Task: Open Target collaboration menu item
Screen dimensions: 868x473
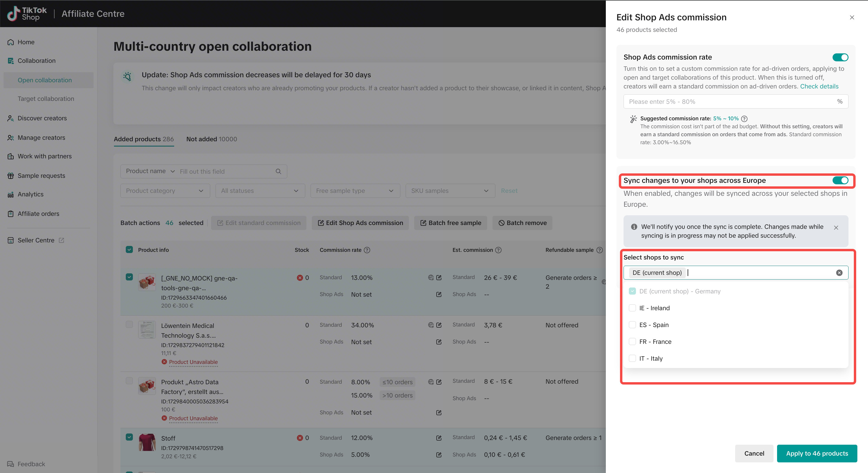Action: coord(46,98)
